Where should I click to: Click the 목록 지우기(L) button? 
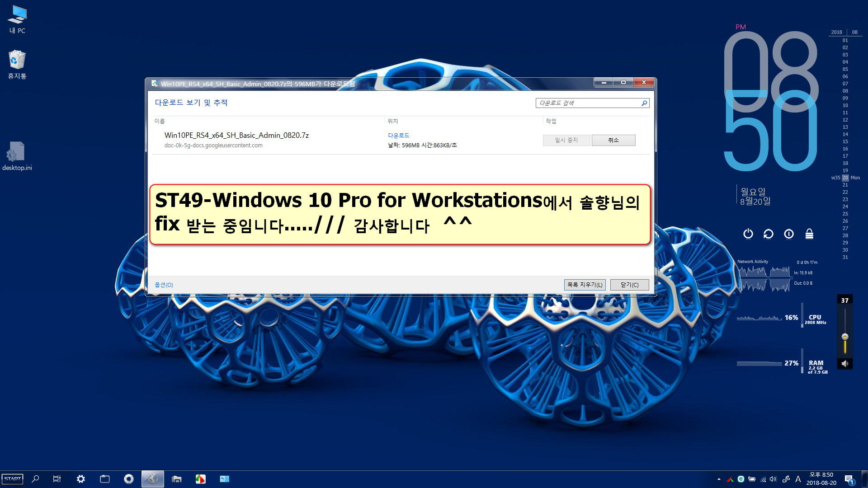(585, 285)
